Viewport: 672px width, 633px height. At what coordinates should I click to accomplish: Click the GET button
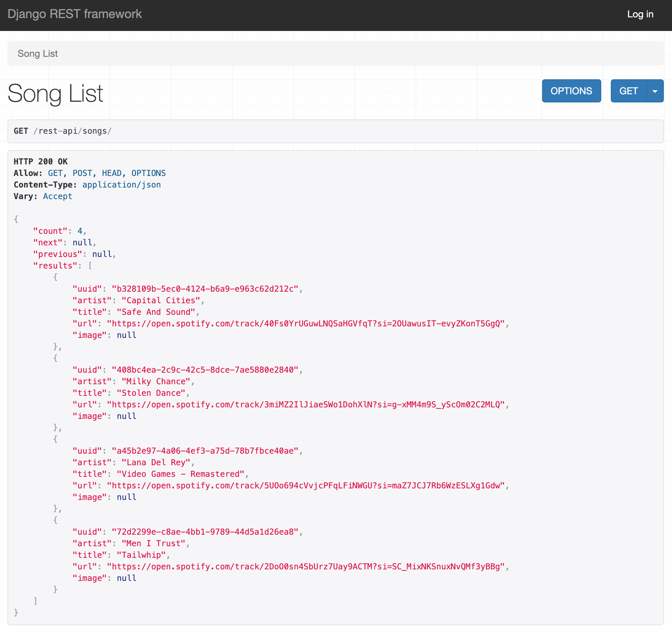click(628, 91)
